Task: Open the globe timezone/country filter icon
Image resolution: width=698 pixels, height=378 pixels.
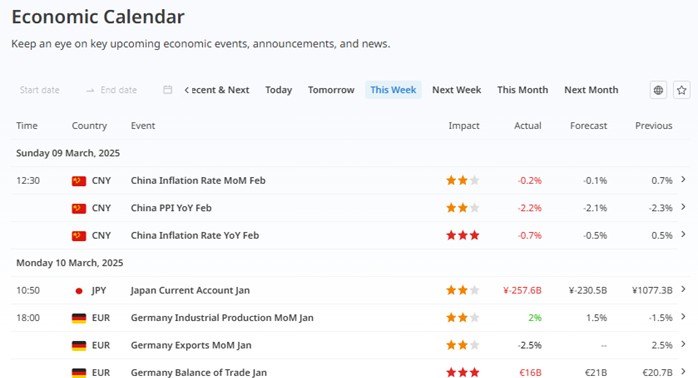Action: coord(658,90)
